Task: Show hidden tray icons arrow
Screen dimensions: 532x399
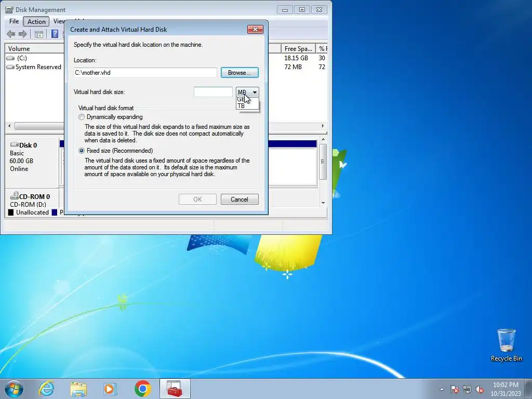Action: pos(442,390)
